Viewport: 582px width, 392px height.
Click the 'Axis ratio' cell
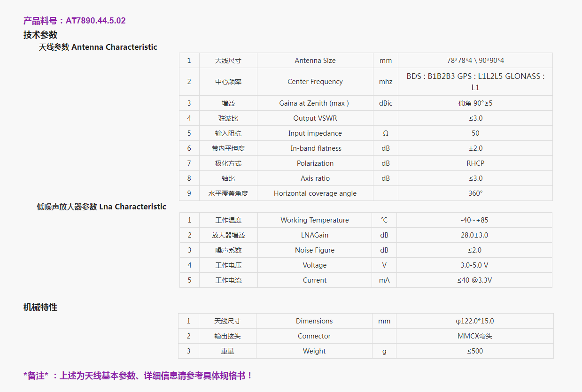(x=315, y=178)
